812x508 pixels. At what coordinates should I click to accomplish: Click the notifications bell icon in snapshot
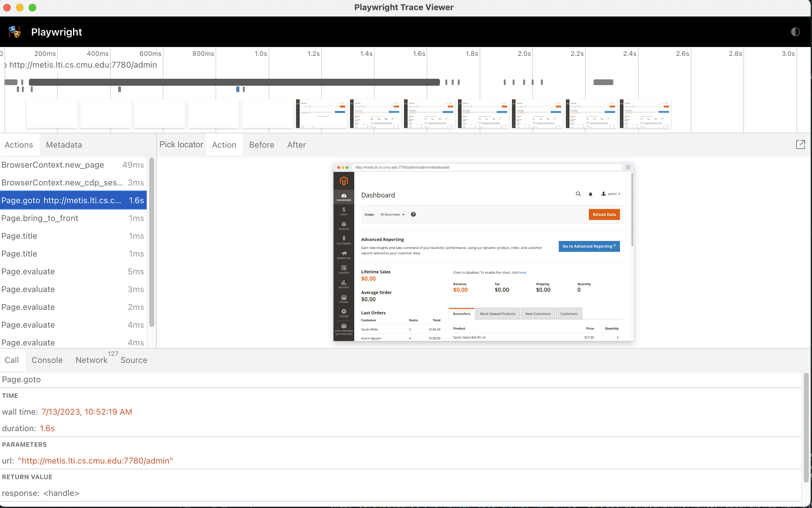(590, 194)
